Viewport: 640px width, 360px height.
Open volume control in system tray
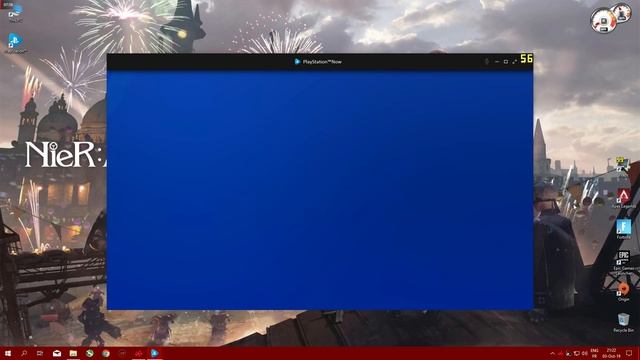point(584,353)
